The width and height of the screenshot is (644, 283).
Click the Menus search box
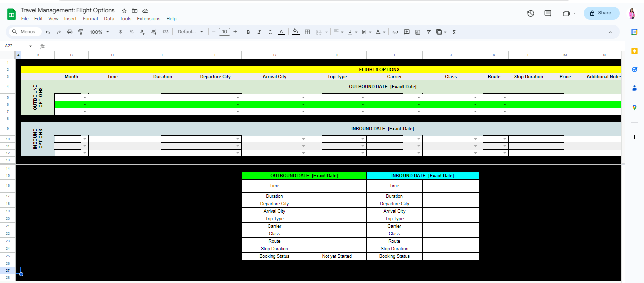[24, 32]
